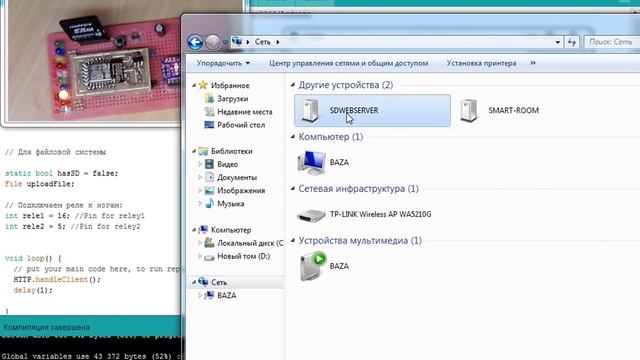Collapse the Избранное section in navigation pane

[x=194, y=85]
